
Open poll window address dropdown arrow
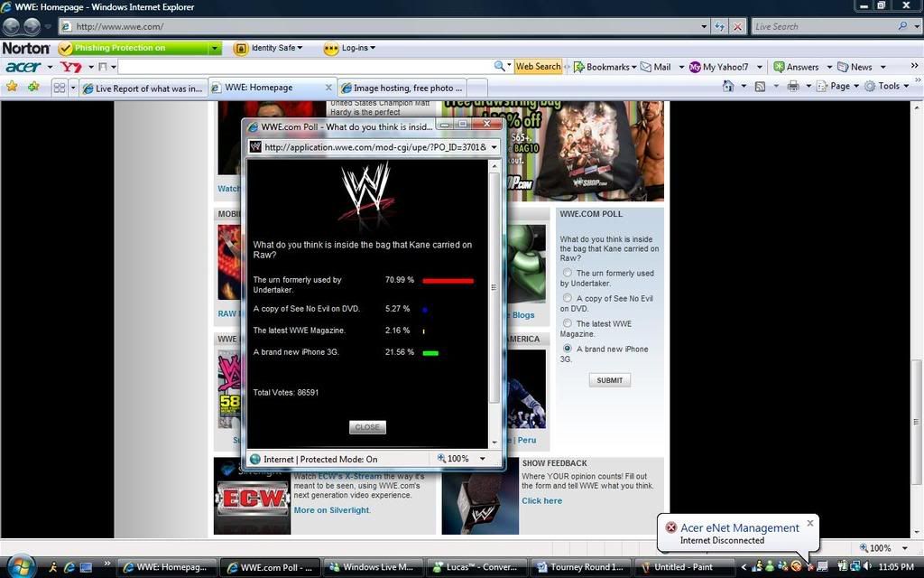[x=494, y=147]
